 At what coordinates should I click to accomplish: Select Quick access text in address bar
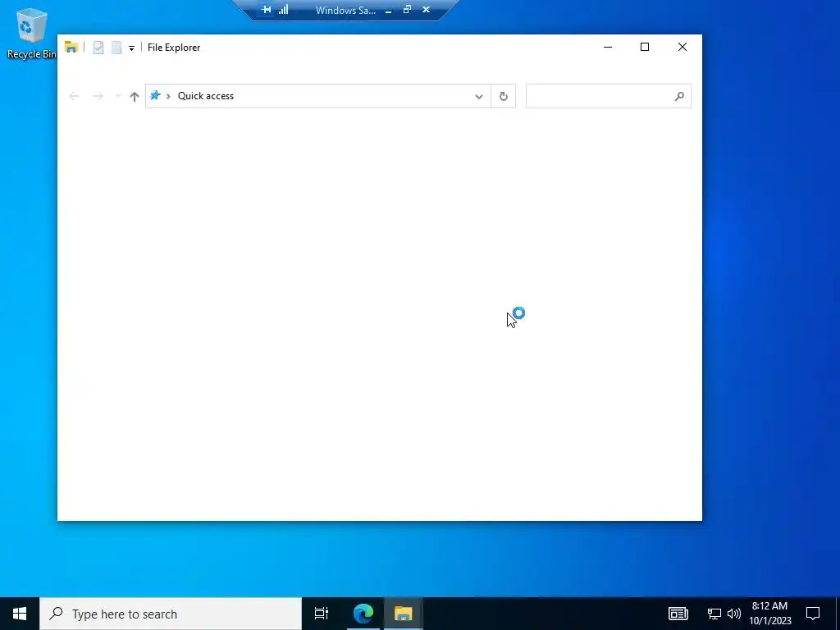206,96
